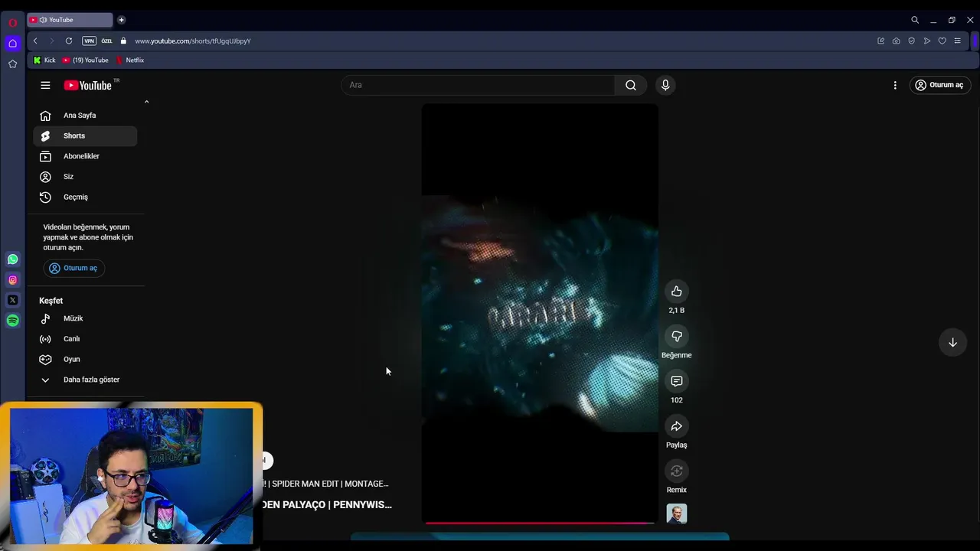980x551 pixels.
Task: Go to next short with down arrow
Action: point(952,342)
